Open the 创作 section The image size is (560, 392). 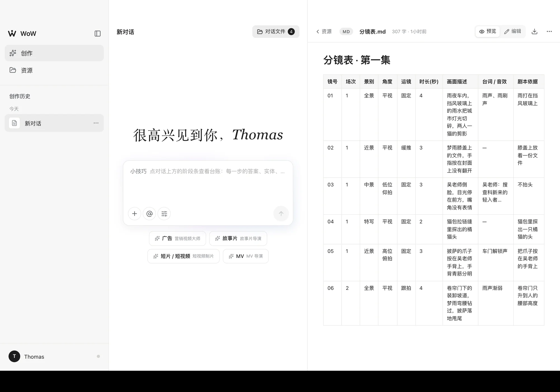(x=54, y=53)
